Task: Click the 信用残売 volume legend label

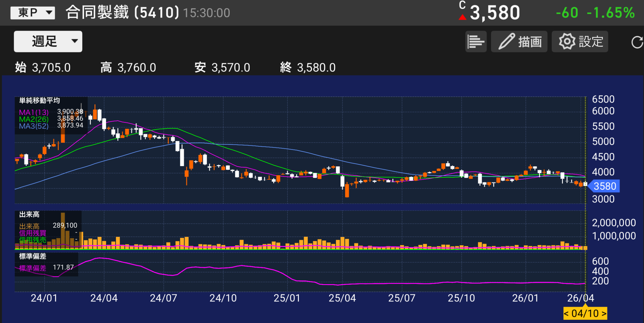Action: point(33,240)
